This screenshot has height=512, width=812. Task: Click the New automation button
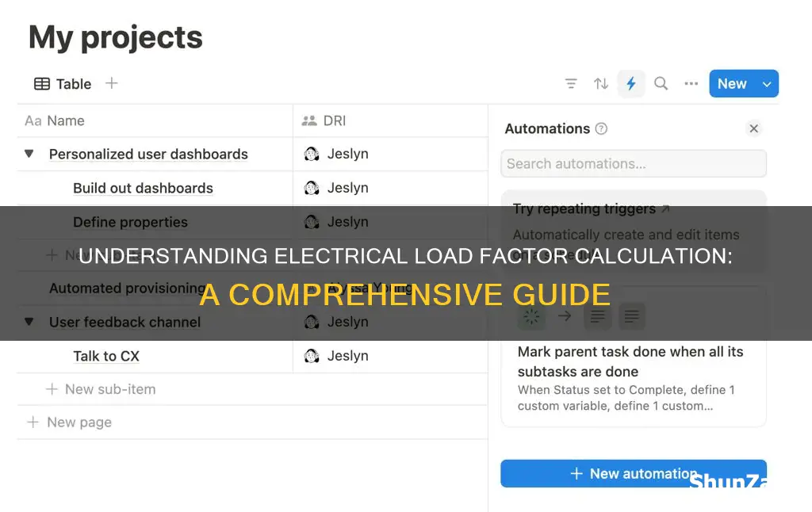point(634,473)
